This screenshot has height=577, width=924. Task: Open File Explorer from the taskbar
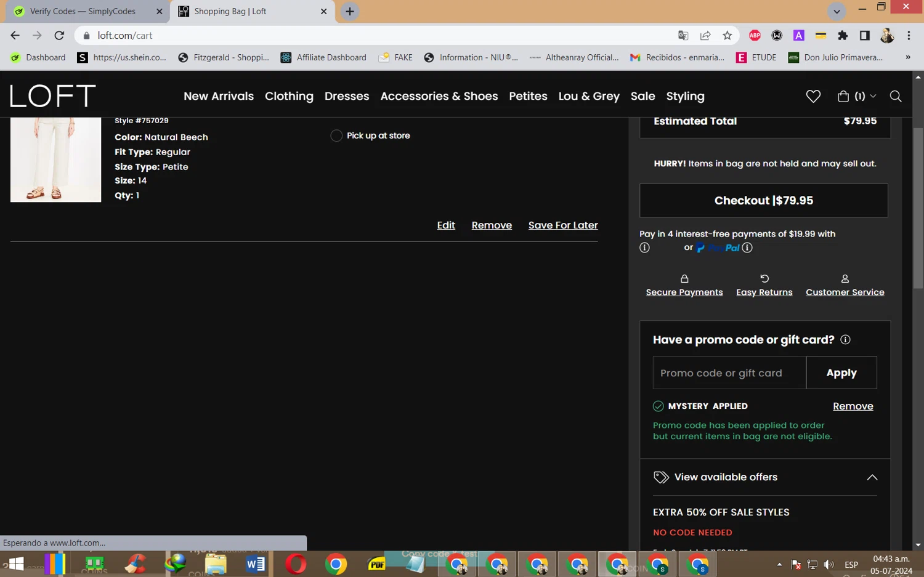[x=216, y=564]
